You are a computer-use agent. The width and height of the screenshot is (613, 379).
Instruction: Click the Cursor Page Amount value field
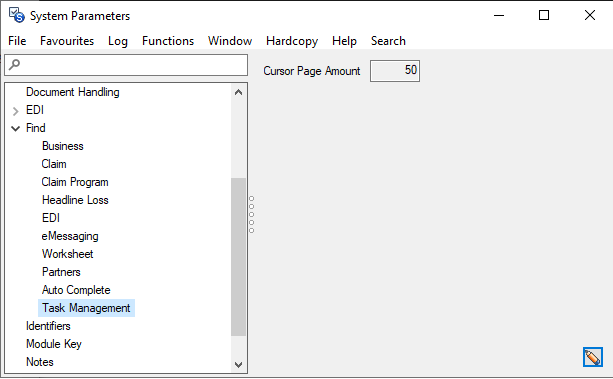tap(395, 71)
